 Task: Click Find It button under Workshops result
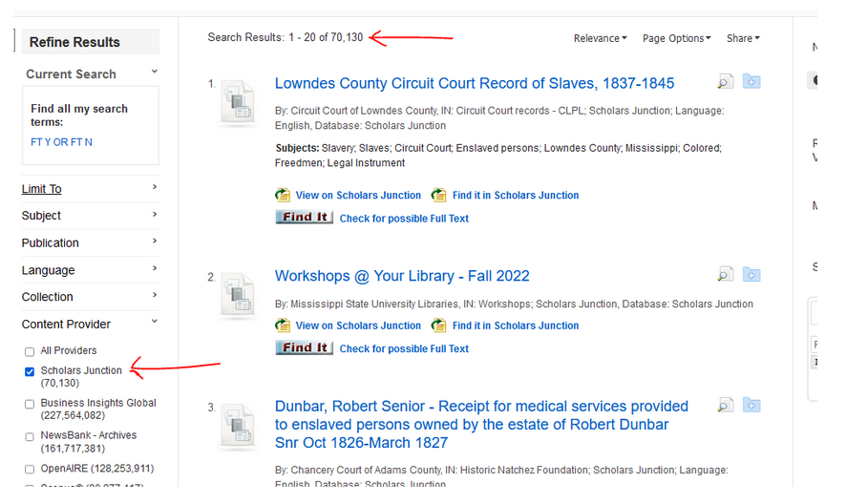click(304, 348)
